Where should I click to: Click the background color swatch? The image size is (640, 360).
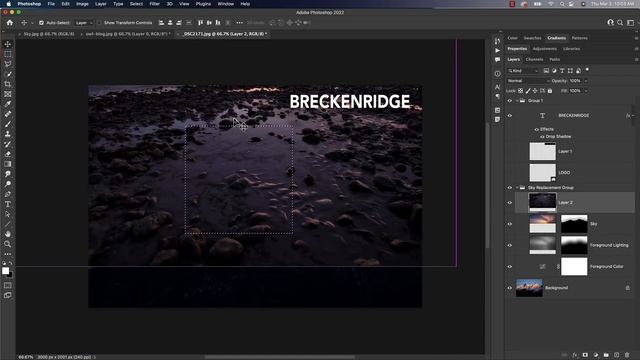(10, 275)
